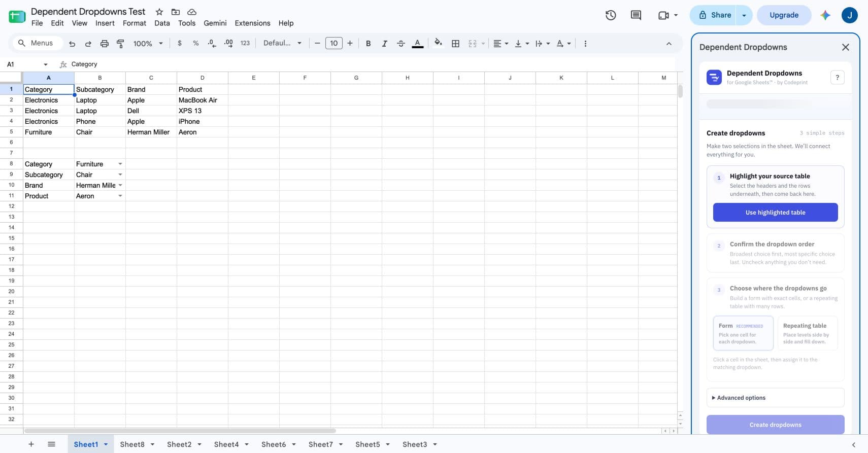The height and width of the screenshot is (453, 868).
Task: Open version history clock icon
Action: coord(611,15)
